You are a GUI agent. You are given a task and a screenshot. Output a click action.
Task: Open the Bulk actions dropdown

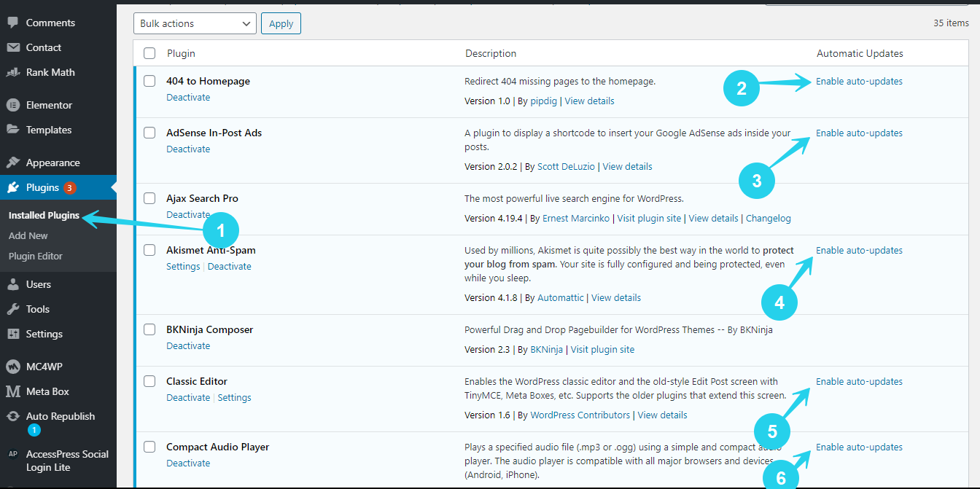click(x=195, y=23)
